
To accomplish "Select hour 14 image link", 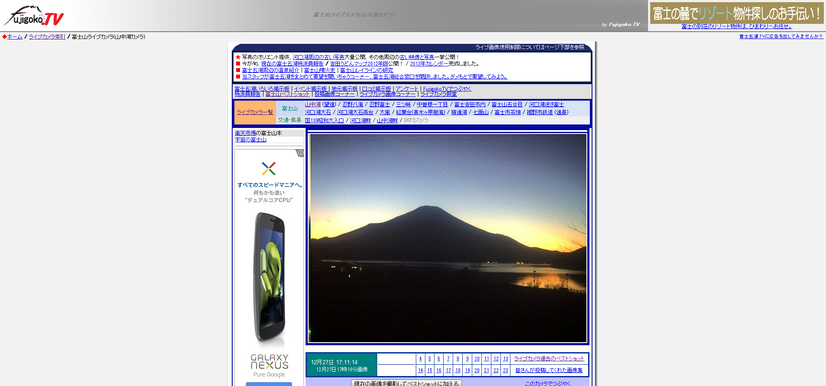I will [x=420, y=371].
